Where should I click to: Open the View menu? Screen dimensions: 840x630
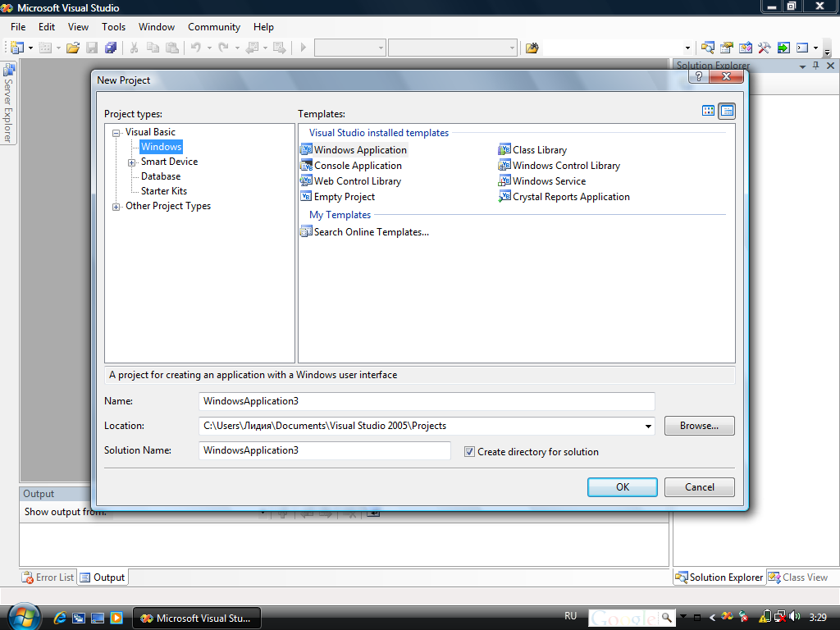[x=78, y=27]
